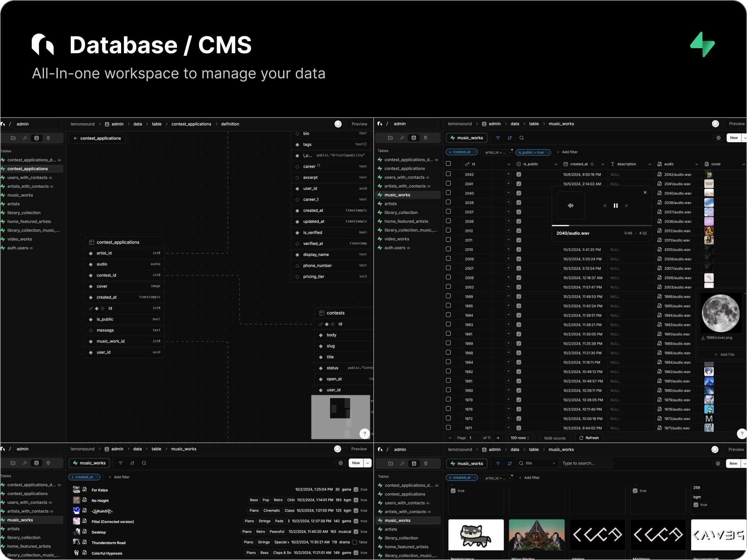Click the audio playback pause button
The width and height of the screenshot is (747, 560).
click(x=616, y=205)
